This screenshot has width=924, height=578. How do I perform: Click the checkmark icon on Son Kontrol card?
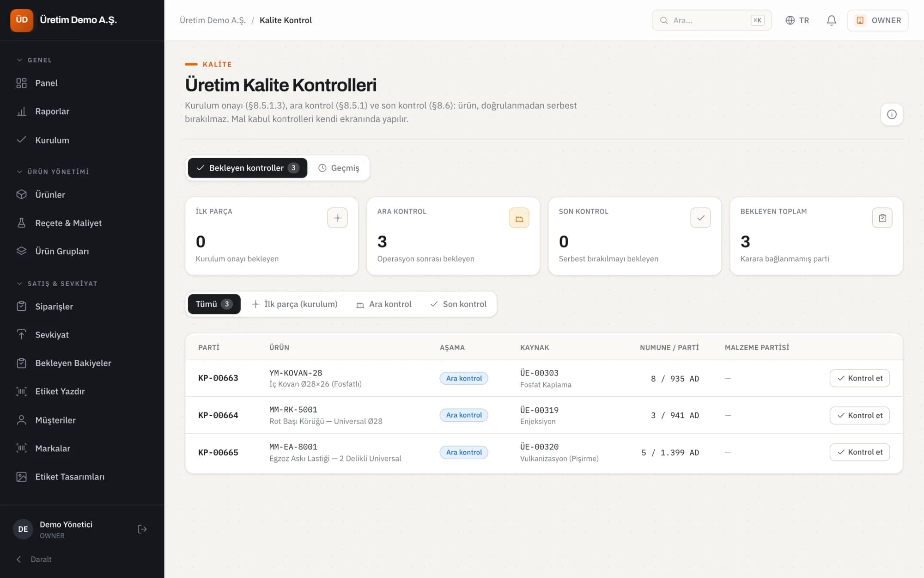pos(700,218)
